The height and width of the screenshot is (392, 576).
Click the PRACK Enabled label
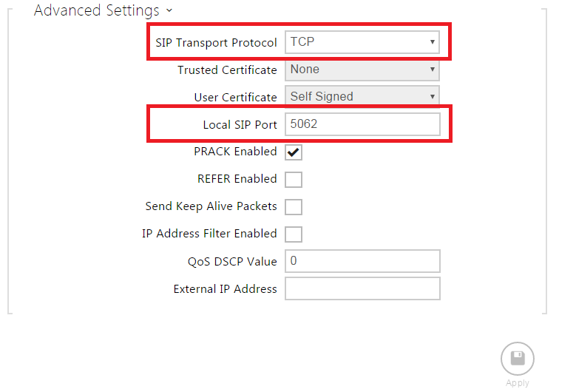click(x=235, y=152)
